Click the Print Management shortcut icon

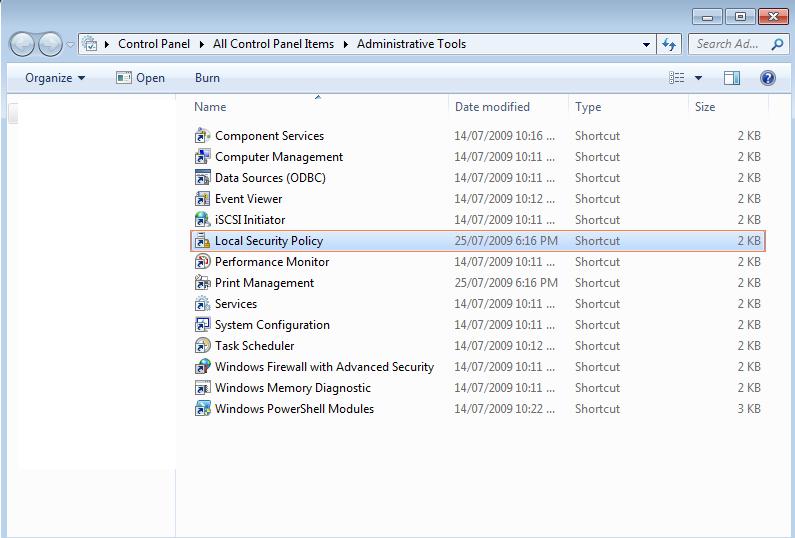(x=202, y=282)
